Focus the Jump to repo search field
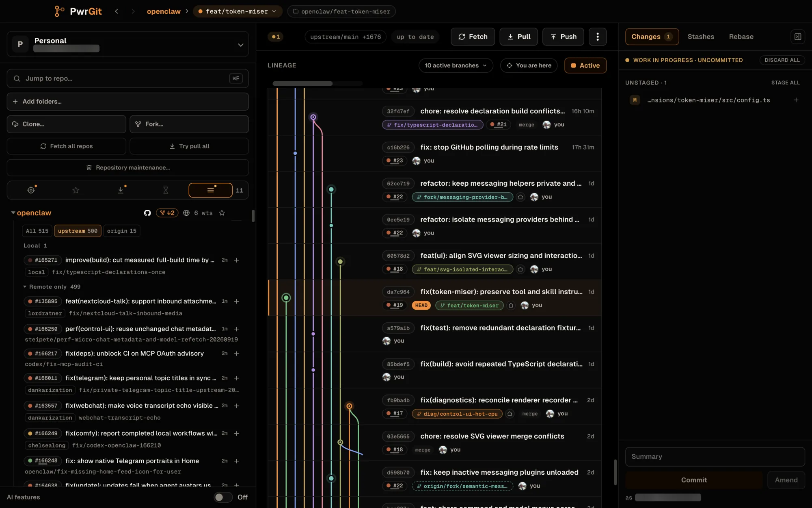Image resolution: width=812 pixels, height=508 pixels. 127,78
